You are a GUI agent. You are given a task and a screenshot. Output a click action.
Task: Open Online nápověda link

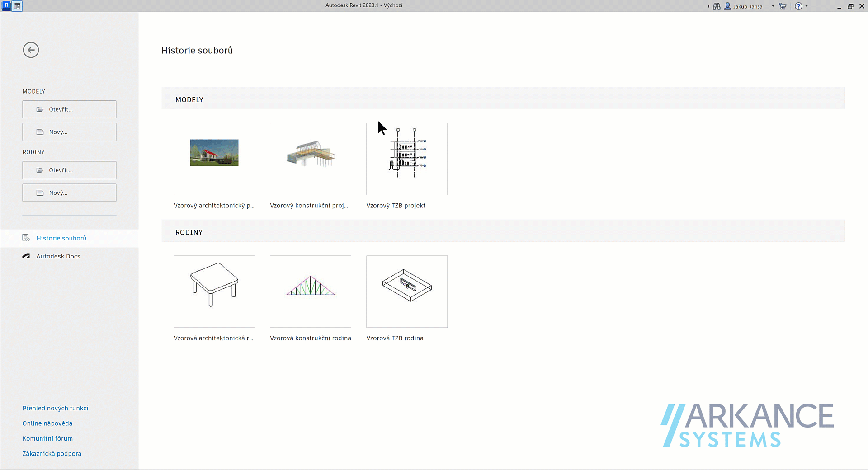pyautogui.click(x=47, y=423)
